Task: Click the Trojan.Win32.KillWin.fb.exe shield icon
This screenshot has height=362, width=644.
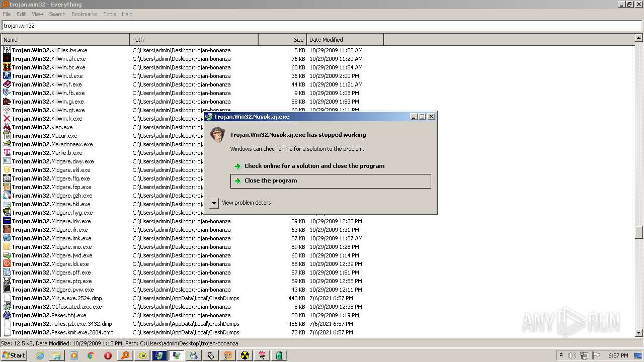Action: pos(7,93)
